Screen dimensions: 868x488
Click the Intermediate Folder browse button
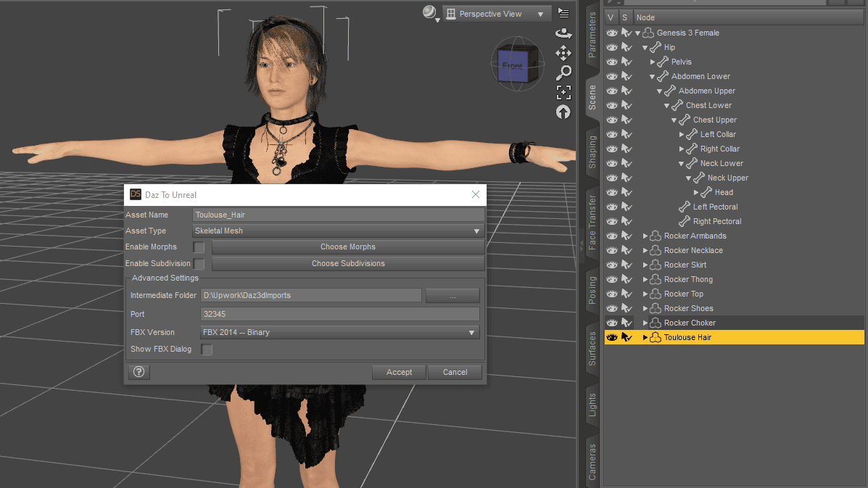point(452,295)
